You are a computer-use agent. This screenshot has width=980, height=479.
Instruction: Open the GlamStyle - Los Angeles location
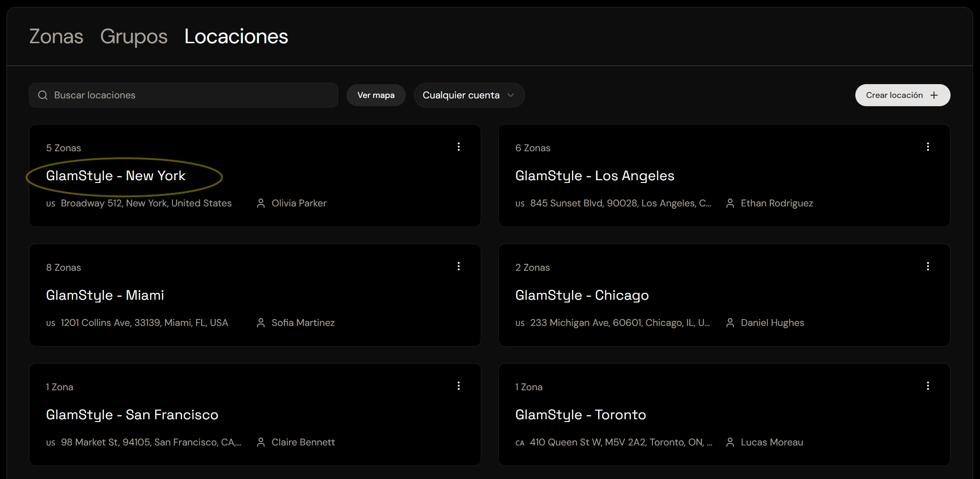(x=594, y=176)
